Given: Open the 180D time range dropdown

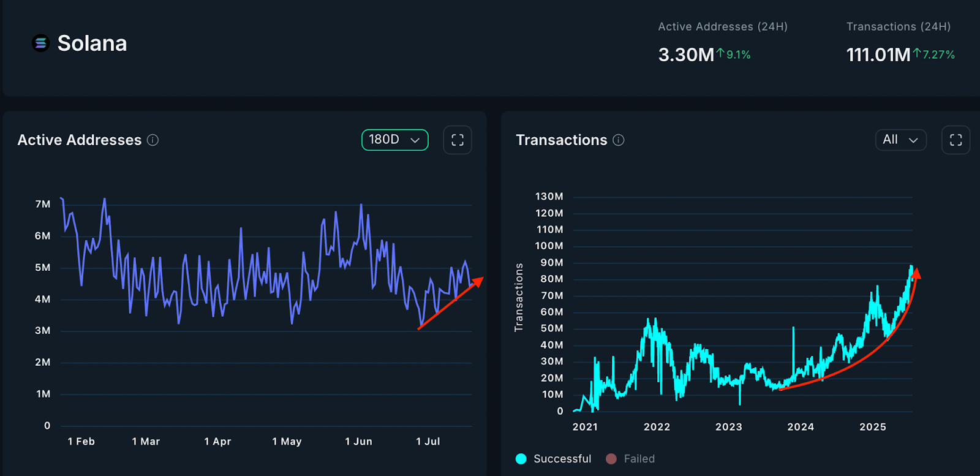Looking at the screenshot, I should pyautogui.click(x=394, y=140).
